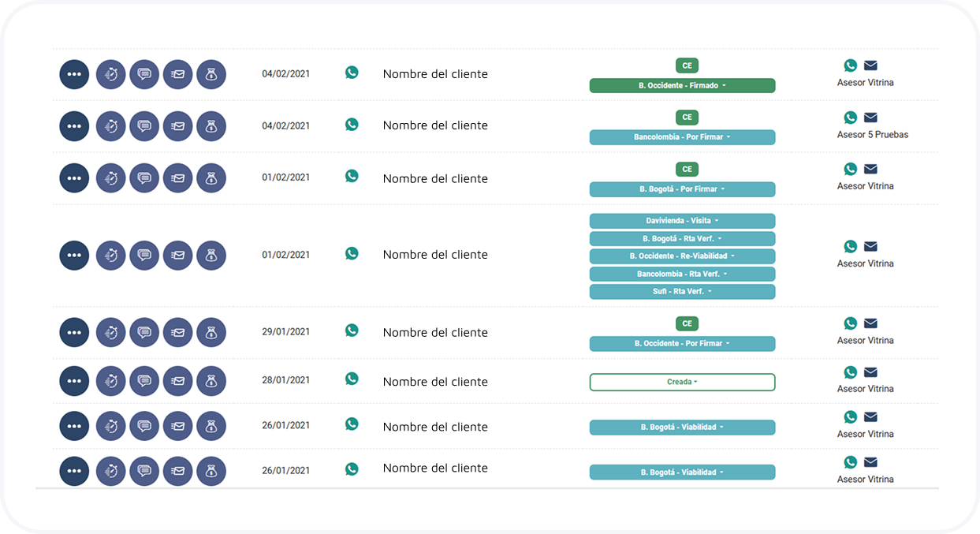Click CE badge above B. Occidente - Por Firmar

click(x=687, y=323)
